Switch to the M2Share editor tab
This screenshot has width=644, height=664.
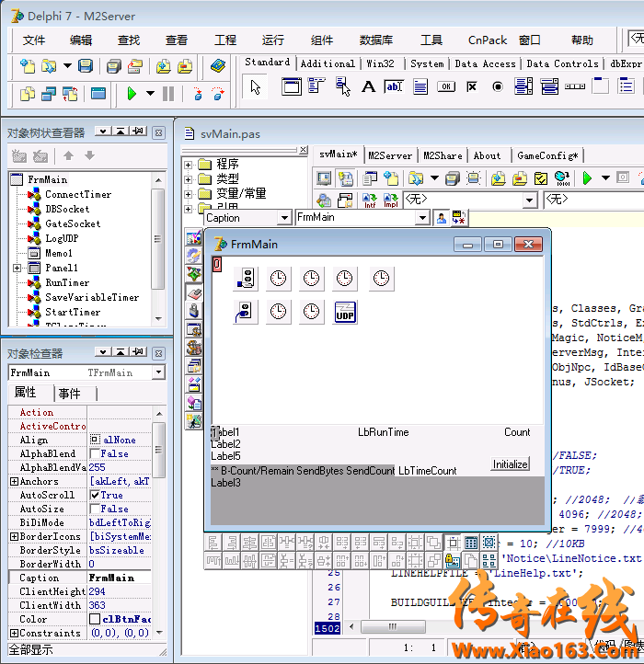coord(443,155)
